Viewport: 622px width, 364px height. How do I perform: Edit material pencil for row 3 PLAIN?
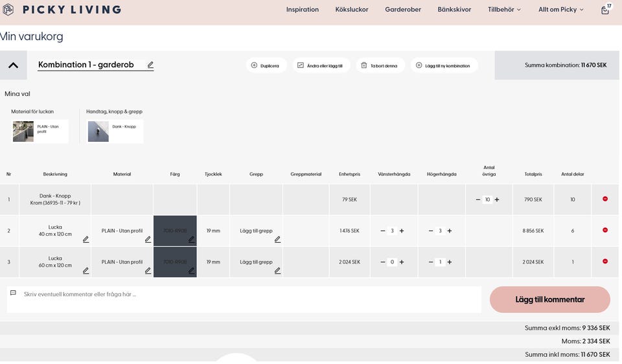click(x=148, y=271)
